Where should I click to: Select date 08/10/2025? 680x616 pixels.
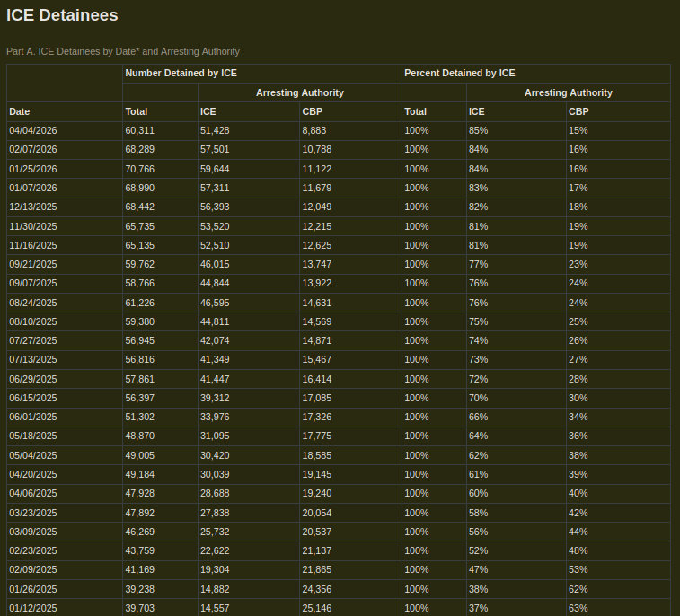click(33, 322)
